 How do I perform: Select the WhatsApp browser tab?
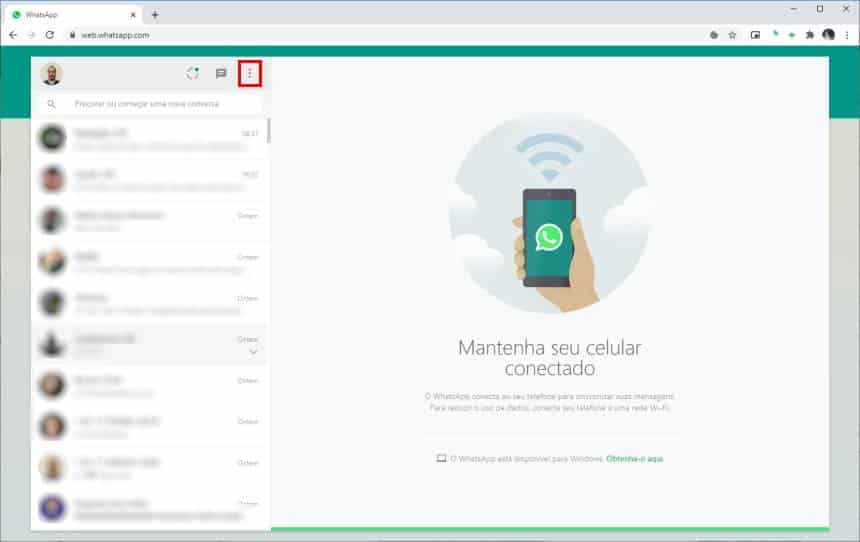pyautogui.click(x=74, y=15)
